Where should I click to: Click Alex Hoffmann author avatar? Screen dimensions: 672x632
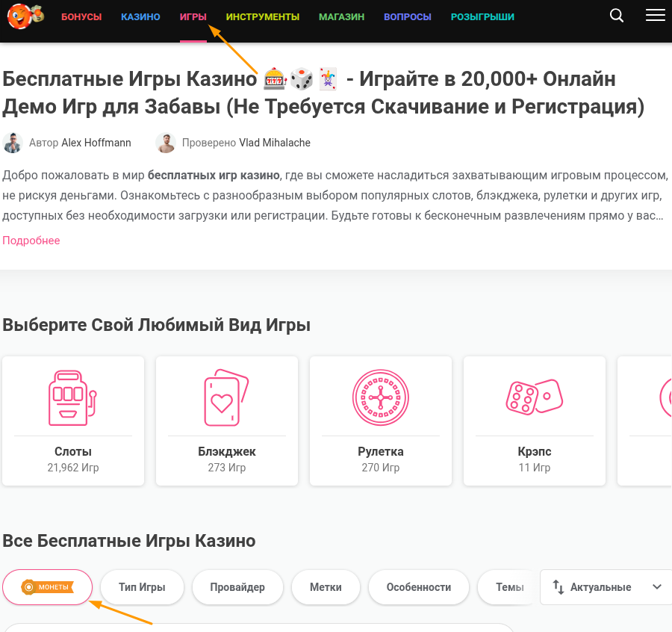(13, 143)
